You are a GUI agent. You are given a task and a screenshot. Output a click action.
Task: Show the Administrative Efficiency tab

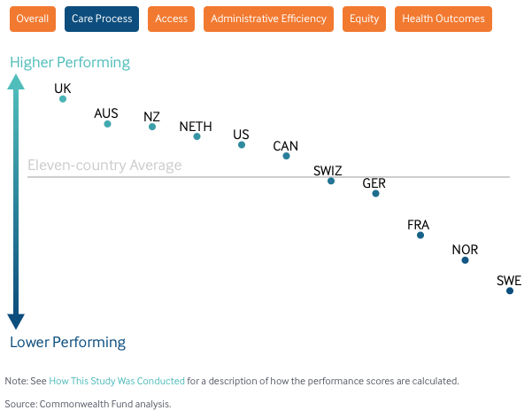(x=268, y=19)
